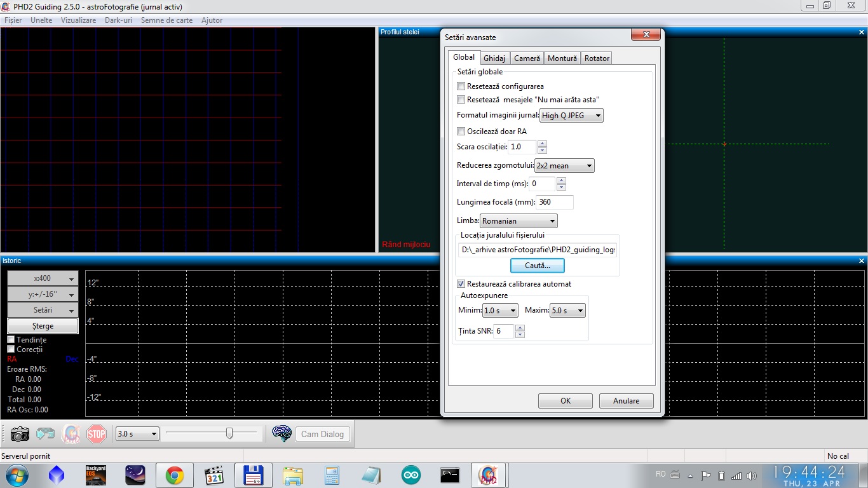Screen dimensions: 868x488
Task: Switch to the Montură tab
Action: tap(562, 58)
